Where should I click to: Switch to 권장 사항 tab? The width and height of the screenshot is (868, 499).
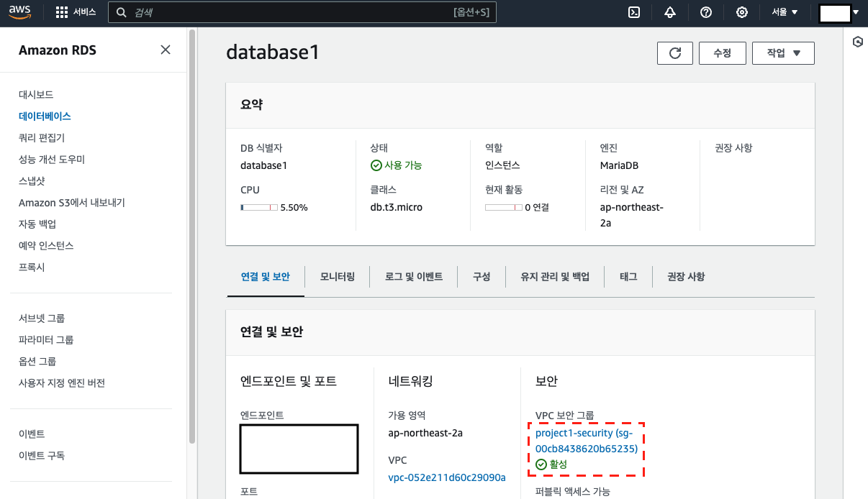coord(686,277)
